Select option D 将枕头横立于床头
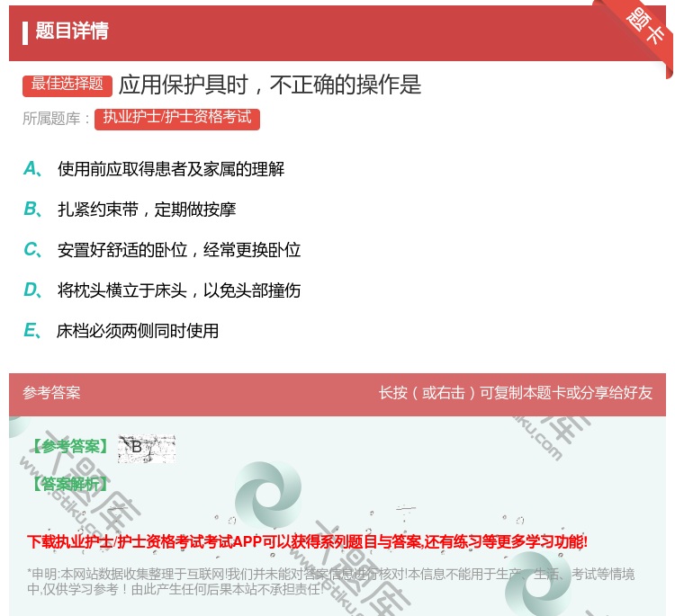Viewport: 675px width, 616px height. 162,290
